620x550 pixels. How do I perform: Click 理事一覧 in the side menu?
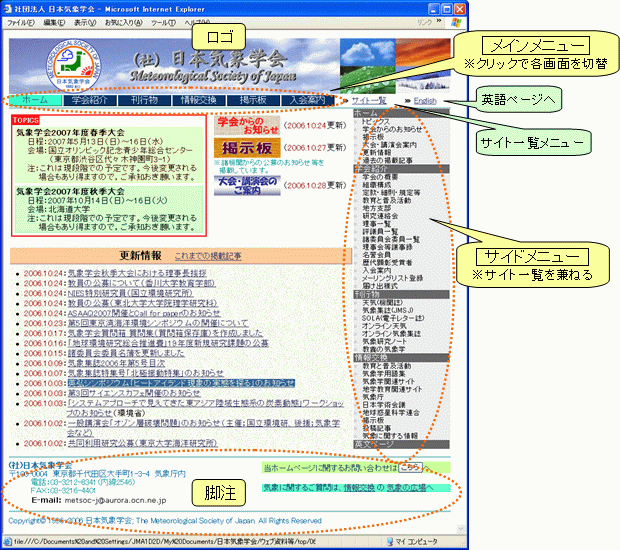pyautogui.click(x=377, y=224)
